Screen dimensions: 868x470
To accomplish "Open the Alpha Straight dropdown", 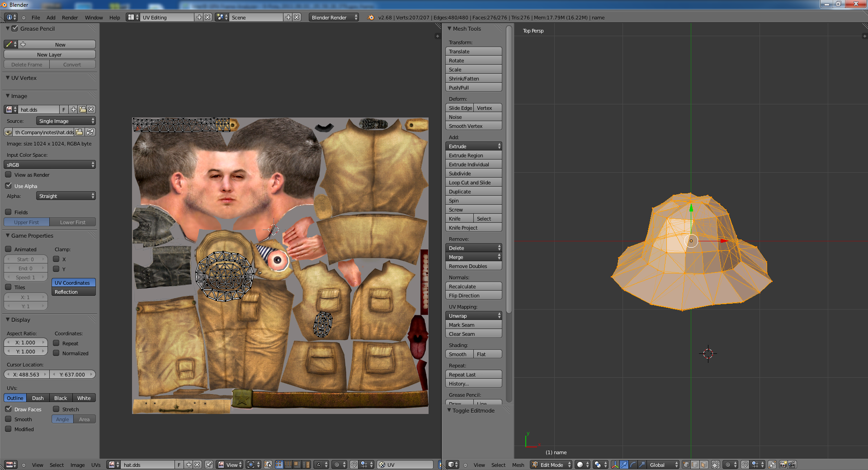I will click(66, 196).
